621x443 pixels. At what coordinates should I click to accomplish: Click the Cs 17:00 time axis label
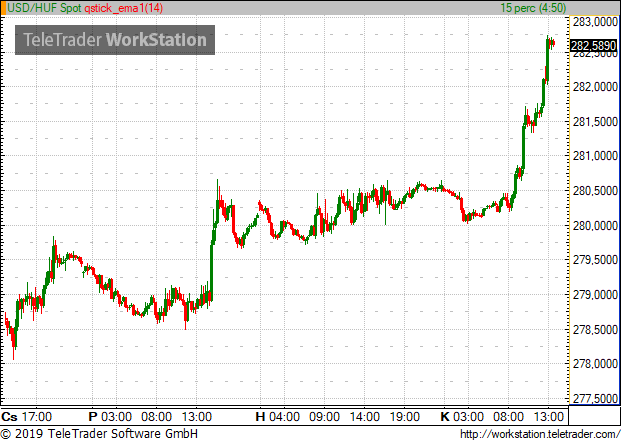tap(27, 417)
